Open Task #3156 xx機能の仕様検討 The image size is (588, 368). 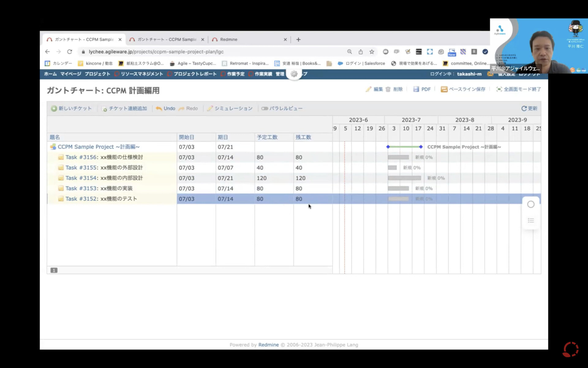[104, 157]
